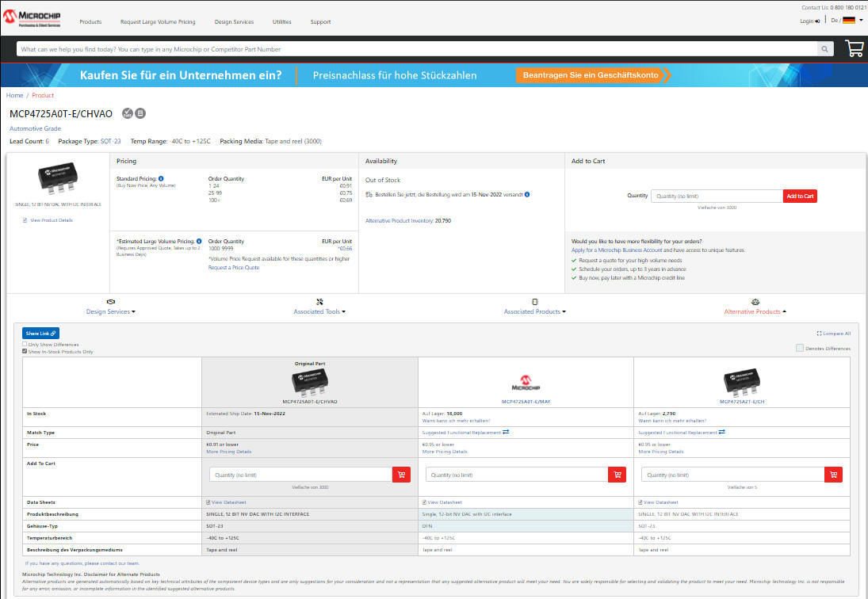Expand the Design Services dropdown
This screenshot has width=868, height=599.
click(111, 311)
